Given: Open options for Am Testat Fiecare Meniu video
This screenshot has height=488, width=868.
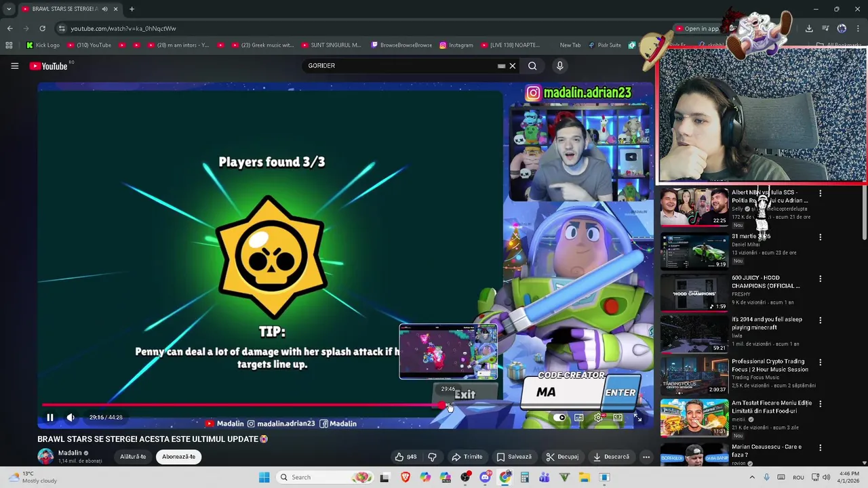Looking at the screenshot, I should (820, 404).
